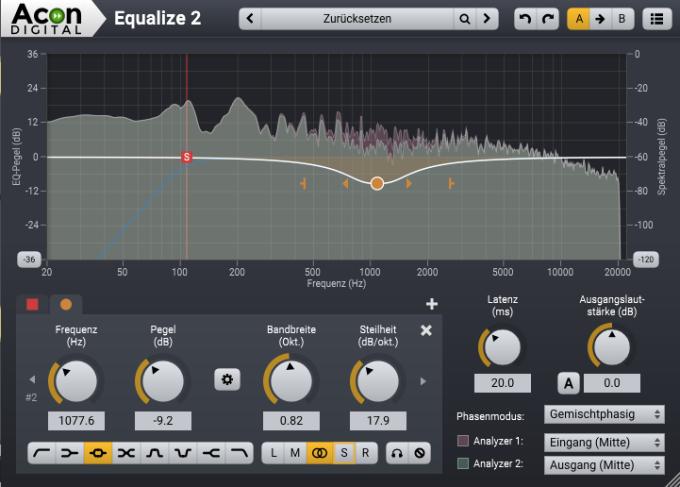
Task: Select the orange circle band tab
Action: pos(66,304)
